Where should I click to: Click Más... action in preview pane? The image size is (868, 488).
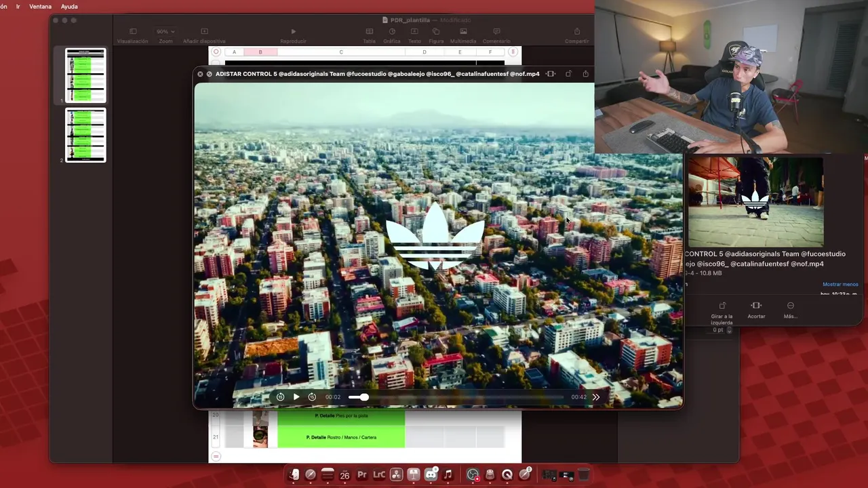790,310
